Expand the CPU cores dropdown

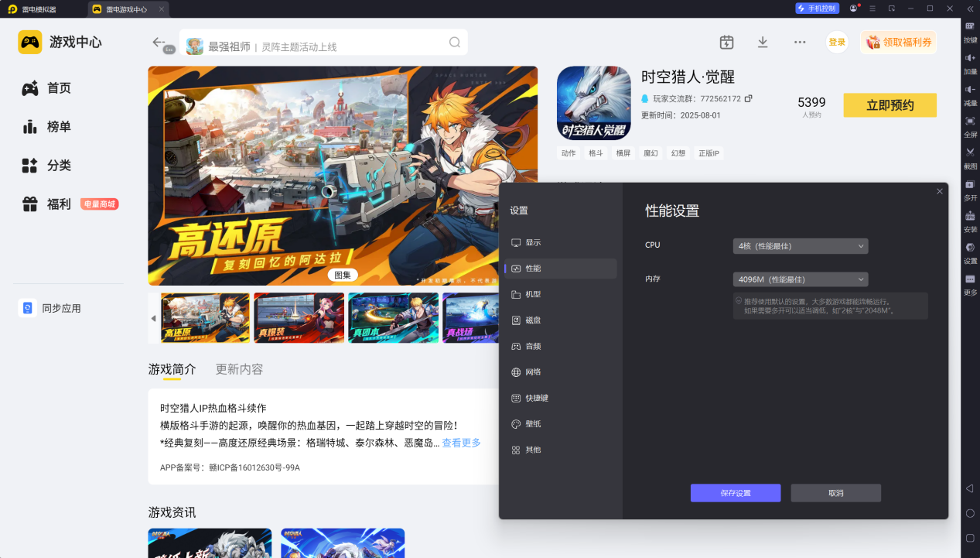click(x=801, y=246)
